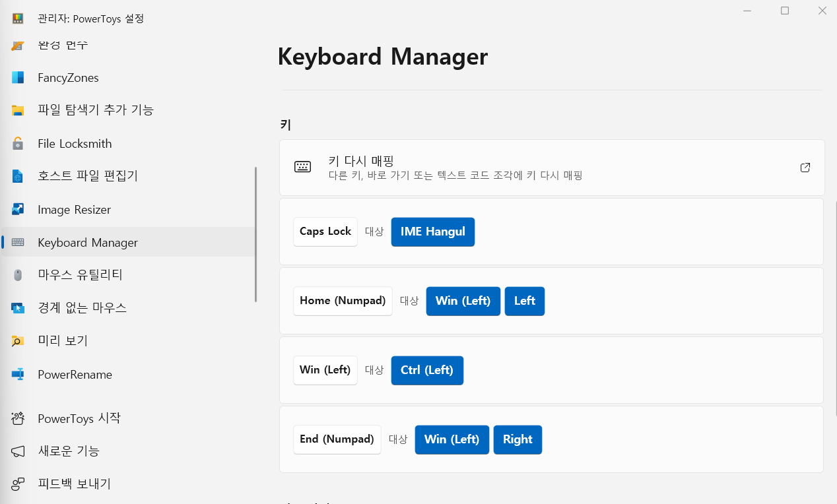Click the 피드백 보내기 feedback icon
Screen dimensions: 837x504
point(18,484)
